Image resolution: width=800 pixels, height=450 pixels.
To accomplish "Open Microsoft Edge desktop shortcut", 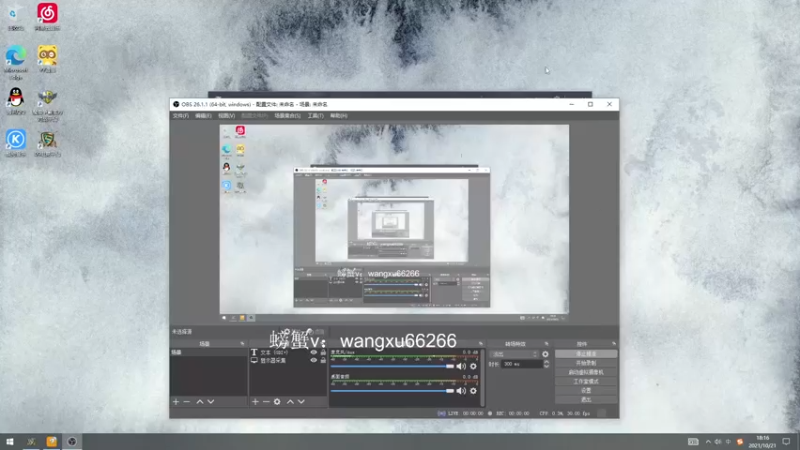I will [x=16, y=62].
